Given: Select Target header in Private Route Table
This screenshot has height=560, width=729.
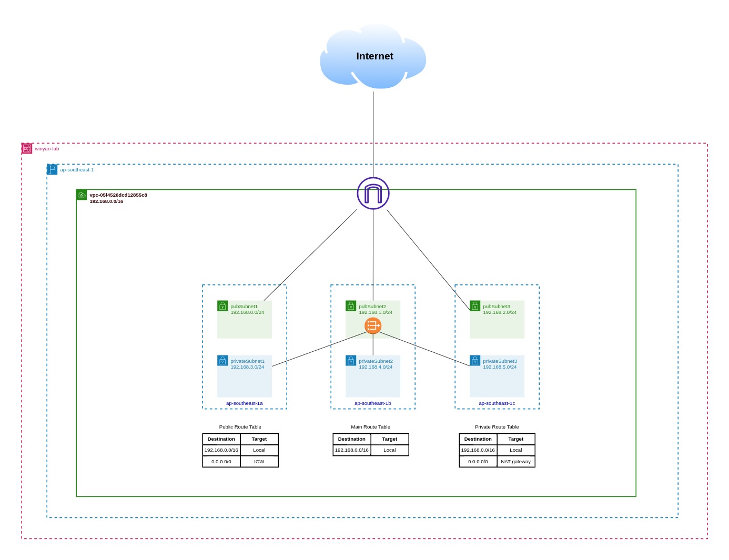Looking at the screenshot, I should [x=516, y=439].
